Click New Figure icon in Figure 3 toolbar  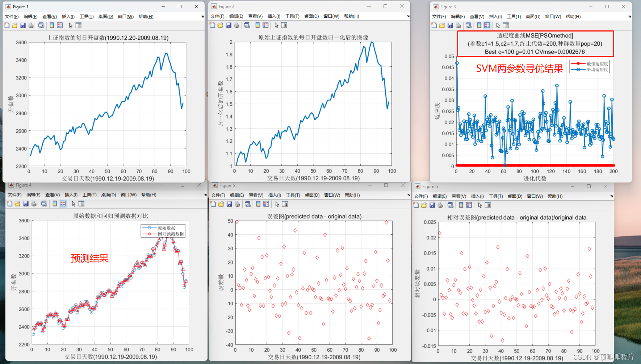434,25
